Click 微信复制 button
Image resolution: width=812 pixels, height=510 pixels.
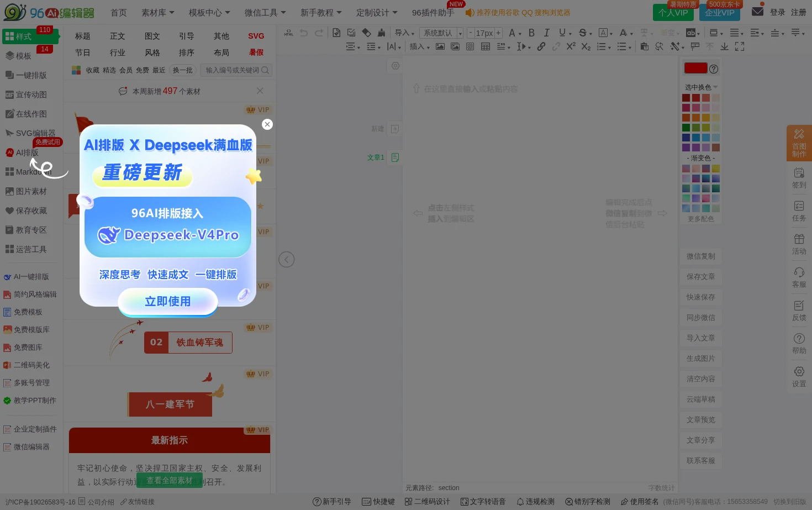tap(700, 256)
